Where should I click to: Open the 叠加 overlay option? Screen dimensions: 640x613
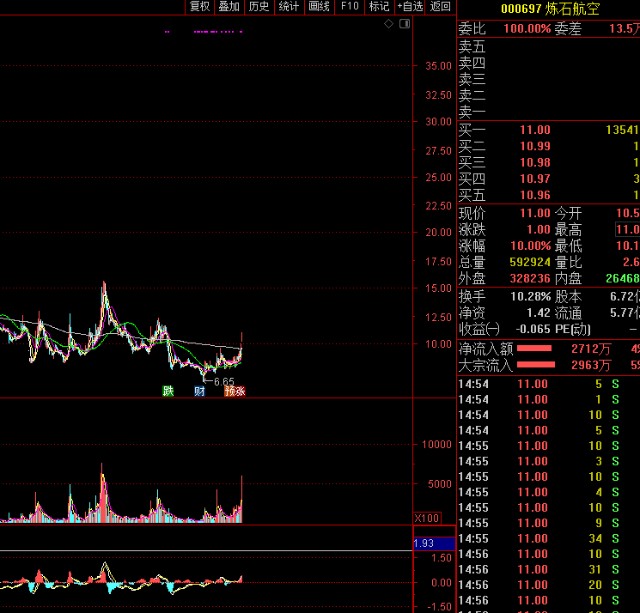(x=229, y=6)
